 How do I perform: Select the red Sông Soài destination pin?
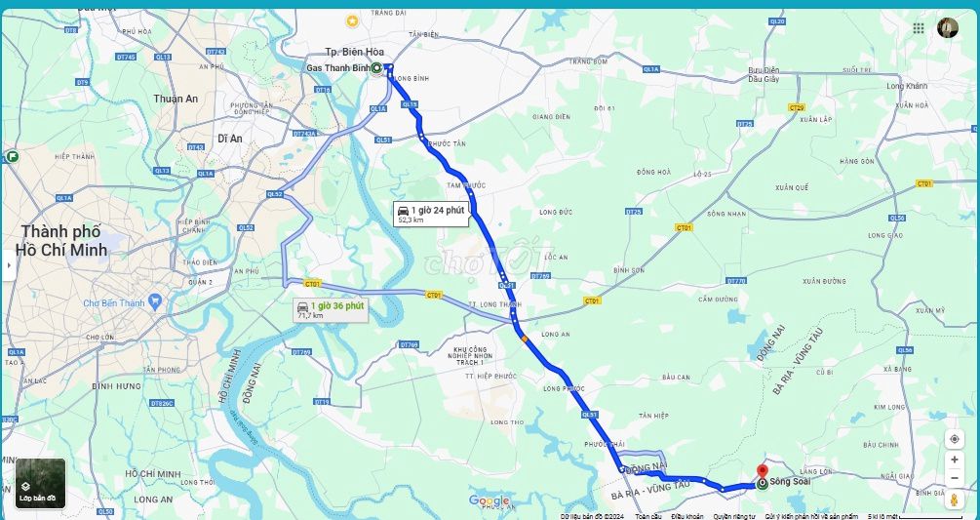click(x=762, y=472)
